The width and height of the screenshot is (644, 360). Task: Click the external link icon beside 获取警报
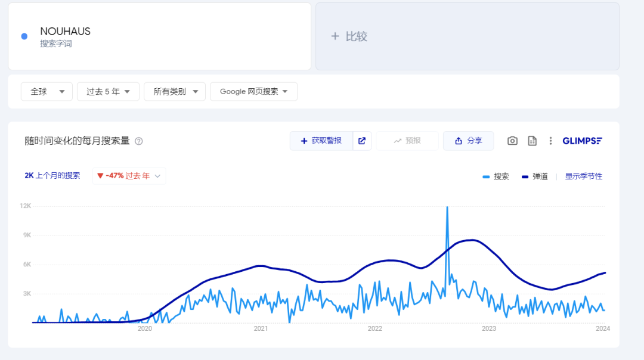[x=362, y=141]
